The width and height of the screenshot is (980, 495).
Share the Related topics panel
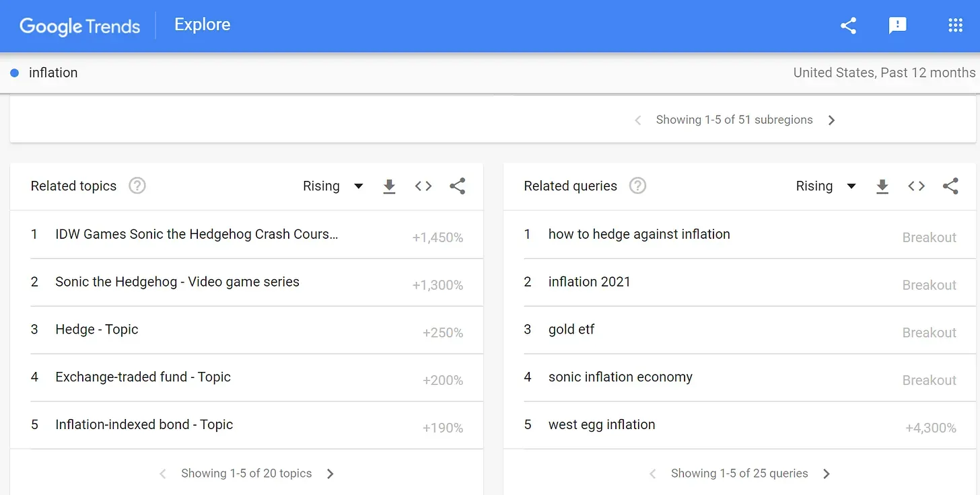[458, 186]
